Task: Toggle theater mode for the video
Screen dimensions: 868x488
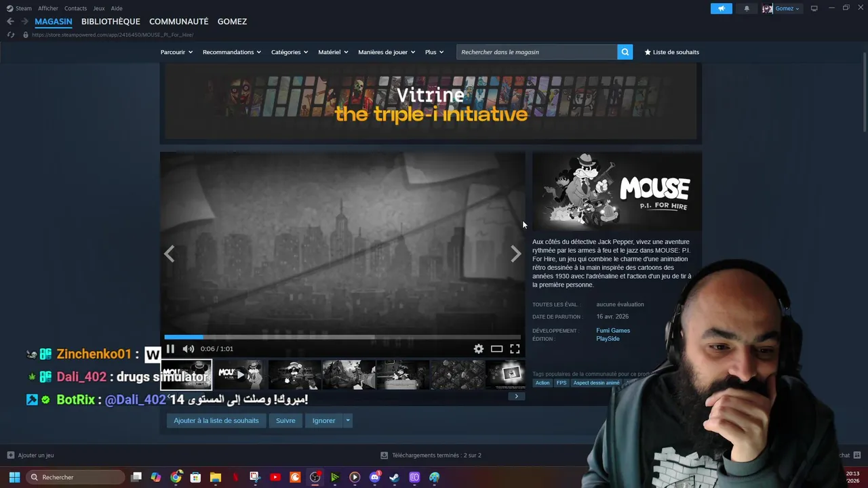Action: coord(497,349)
